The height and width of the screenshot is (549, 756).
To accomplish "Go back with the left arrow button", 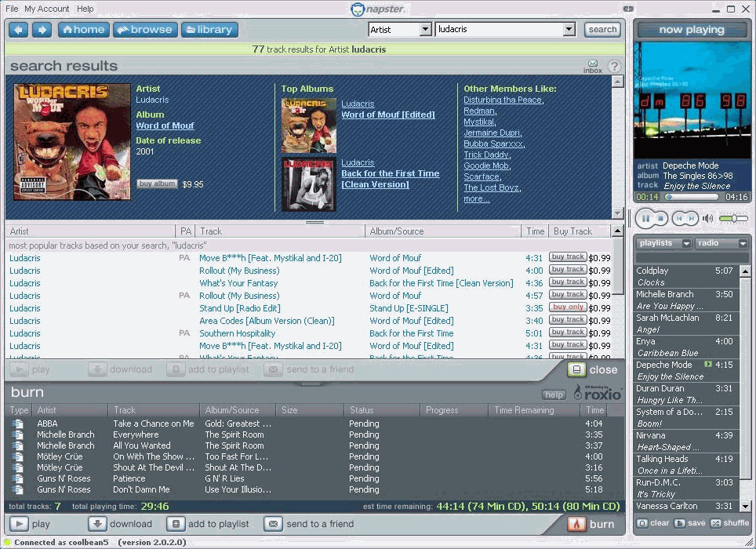I will click(x=18, y=30).
